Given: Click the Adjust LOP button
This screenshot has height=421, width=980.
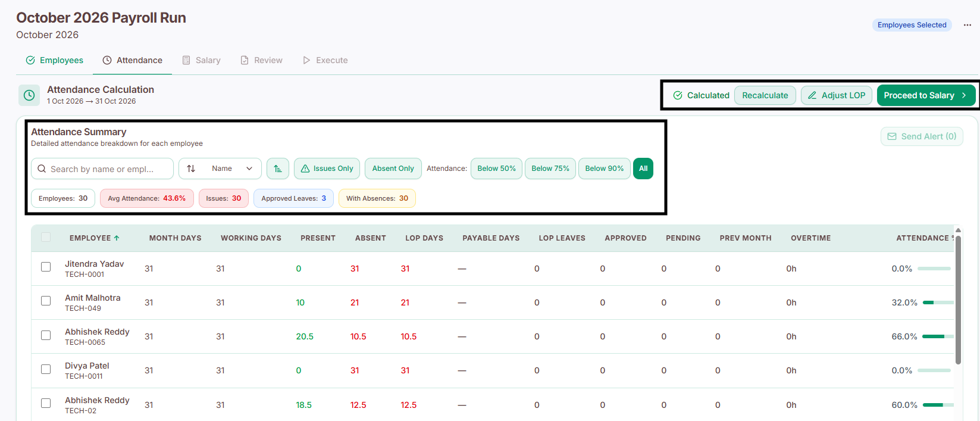Looking at the screenshot, I should pos(837,95).
